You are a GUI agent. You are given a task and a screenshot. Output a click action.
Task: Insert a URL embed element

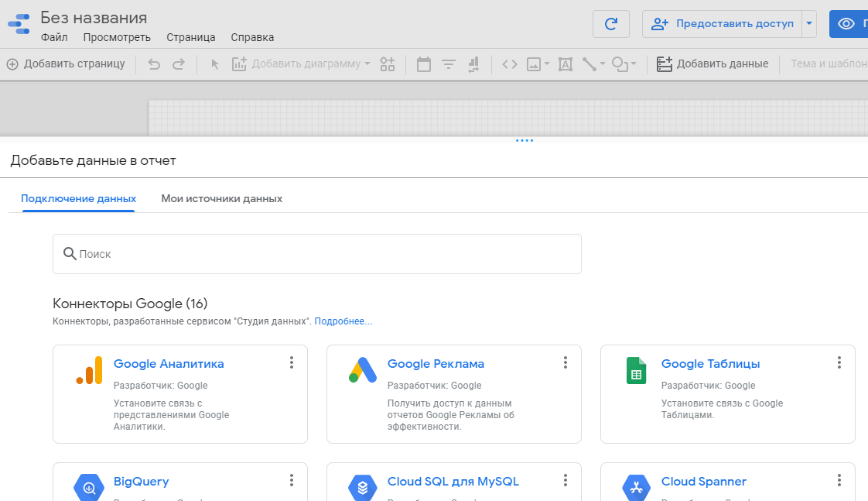coord(510,64)
